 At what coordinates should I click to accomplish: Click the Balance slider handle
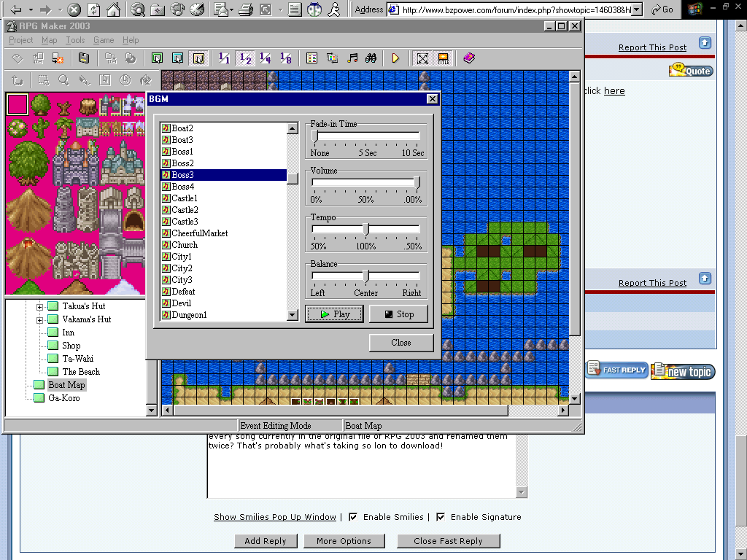point(366,276)
